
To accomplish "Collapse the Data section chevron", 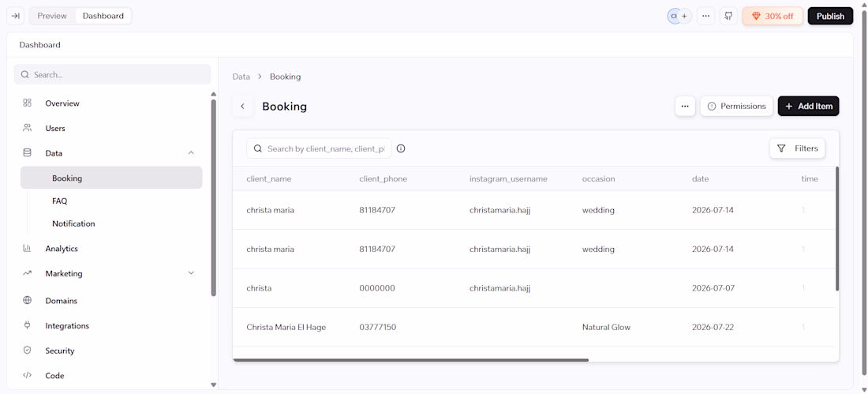I will click(191, 153).
